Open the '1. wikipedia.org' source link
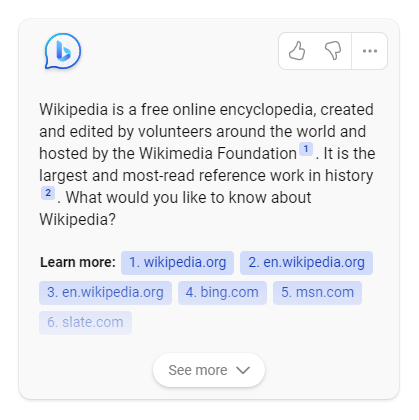This screenshot has height=420, width=419. pos(177,263)
